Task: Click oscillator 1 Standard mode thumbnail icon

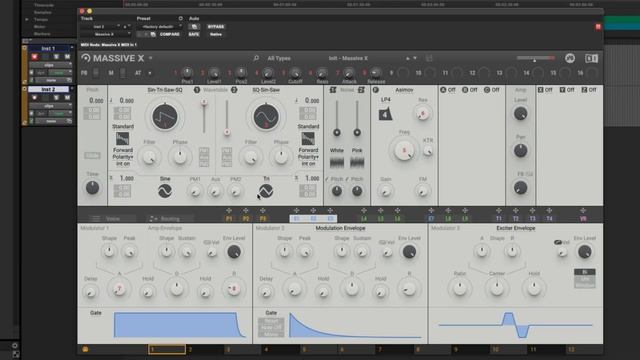Action: 122,139
